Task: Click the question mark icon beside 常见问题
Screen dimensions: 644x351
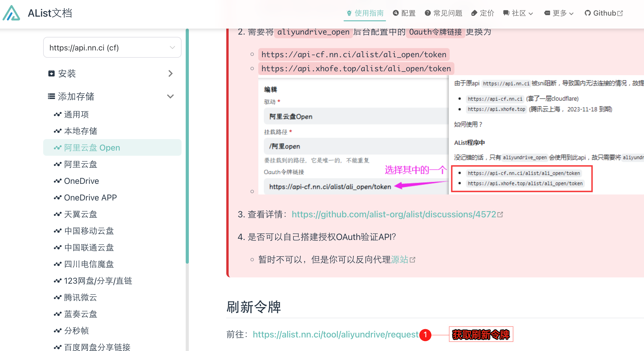Action: tap(427, 13)
